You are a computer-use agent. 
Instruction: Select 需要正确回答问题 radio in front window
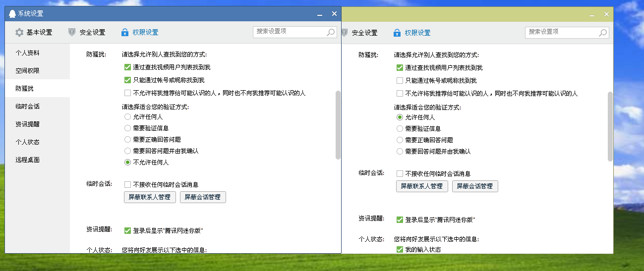(127, 139)
